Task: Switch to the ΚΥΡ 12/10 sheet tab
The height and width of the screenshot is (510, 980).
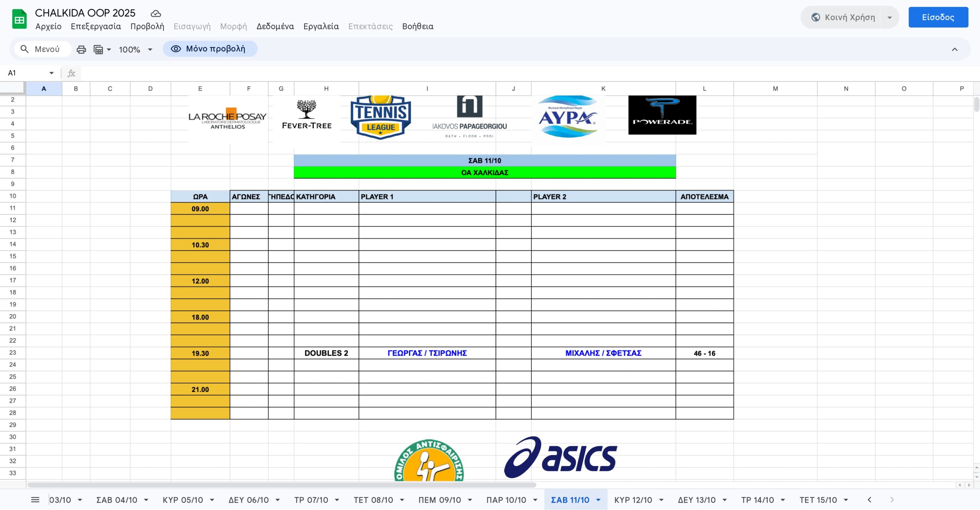Action: coord(633,500)
